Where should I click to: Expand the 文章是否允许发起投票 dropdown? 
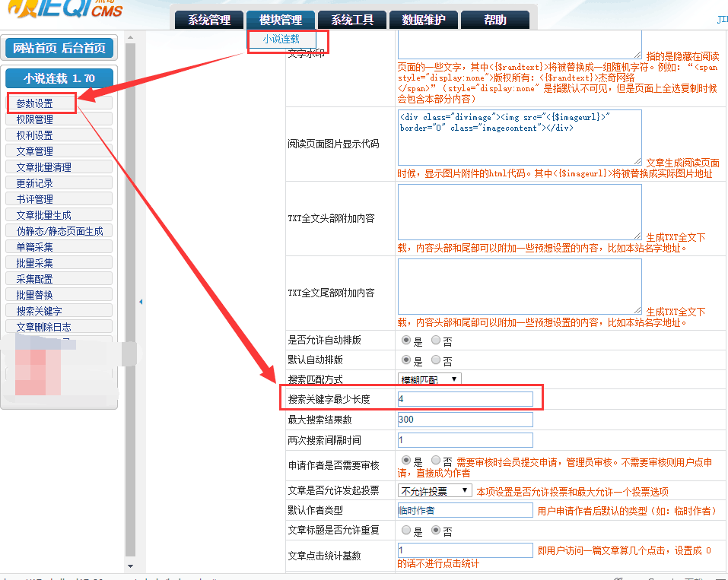pos(434,491)
